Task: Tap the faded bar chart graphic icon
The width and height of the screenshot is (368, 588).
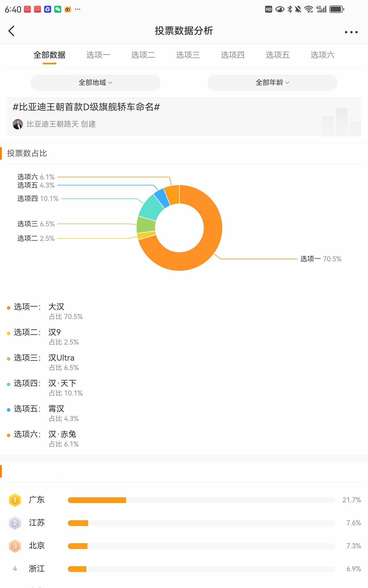Action: click(x=341, y=122)
